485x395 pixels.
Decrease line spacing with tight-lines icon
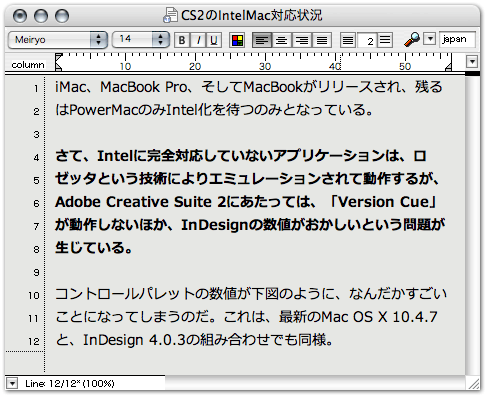(x=348, y=40)
